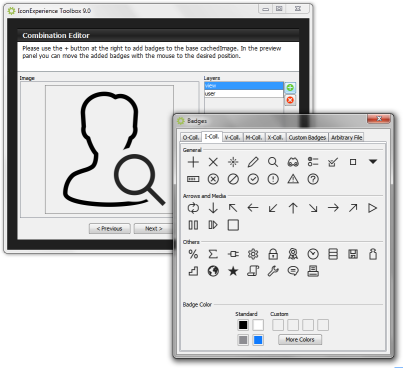This screenshot has width=403, height=368.
Task: Select the list badge icon
Action: click(313, 162)
